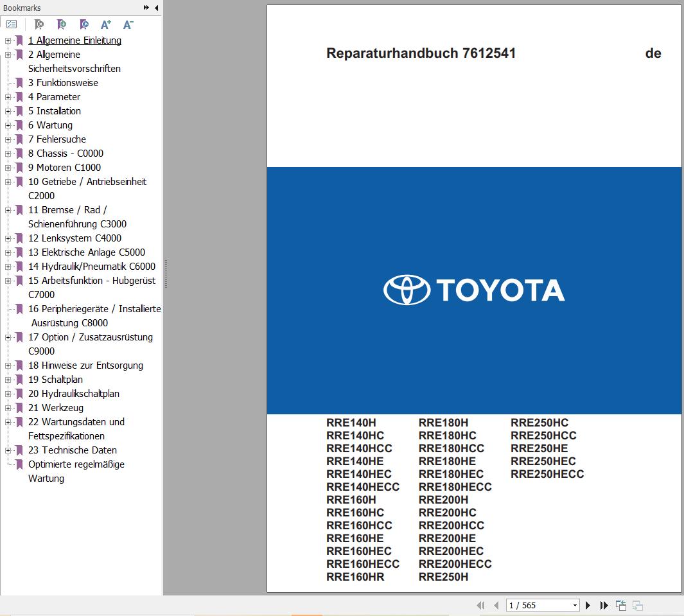Select bookmark '13 Elektrische Anlage C5000'
The width and height of the screenshot is (684, 616).
[86, 252]
